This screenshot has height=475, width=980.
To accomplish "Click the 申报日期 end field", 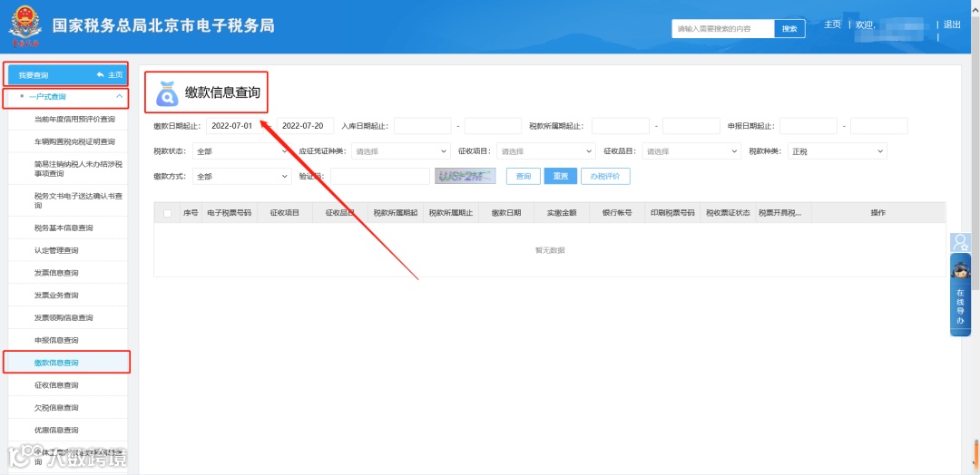I will (x=879, y=125).
